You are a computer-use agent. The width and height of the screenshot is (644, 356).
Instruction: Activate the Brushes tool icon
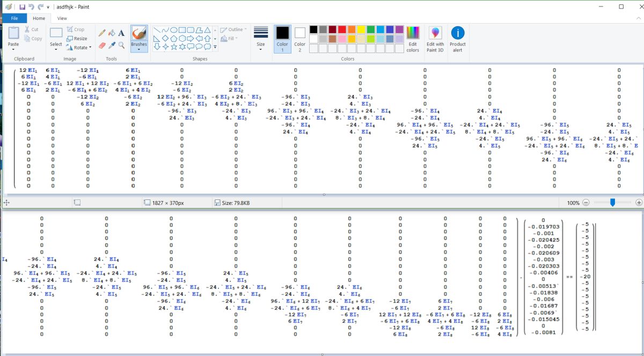(x=138, y=33)
